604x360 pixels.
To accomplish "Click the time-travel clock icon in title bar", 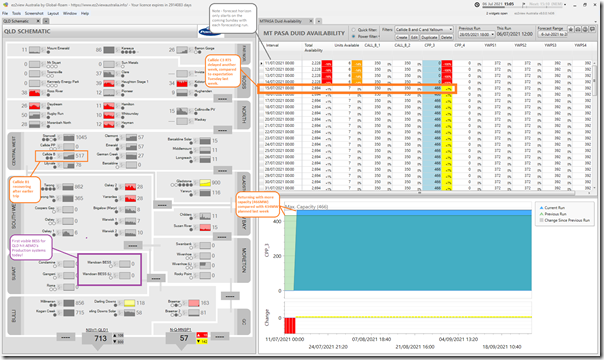I will (x=477, y=5).
